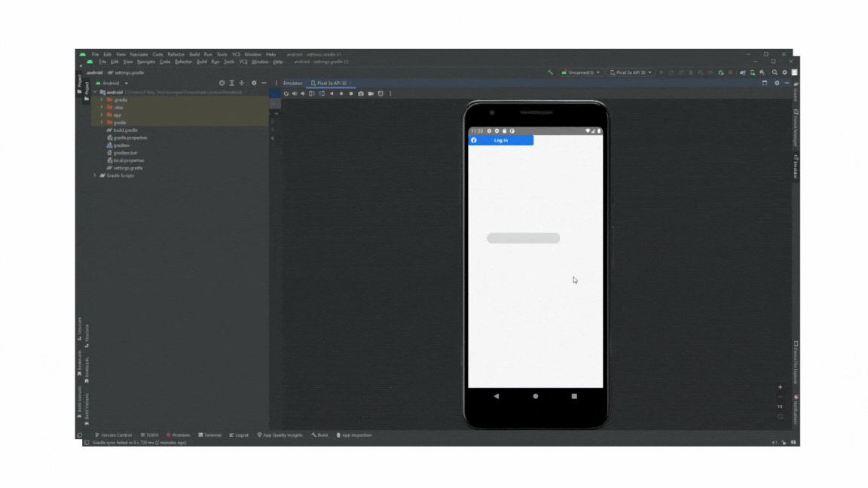Screen dimensions: 868x488
Task: Collapse the android root project node
Action: pos(95,93)
